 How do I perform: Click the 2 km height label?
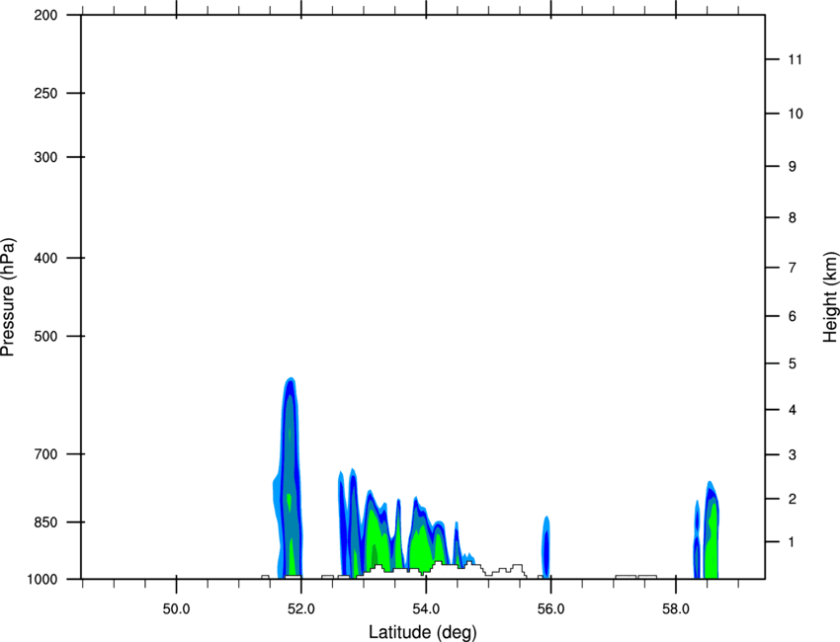tap(793, 499)
